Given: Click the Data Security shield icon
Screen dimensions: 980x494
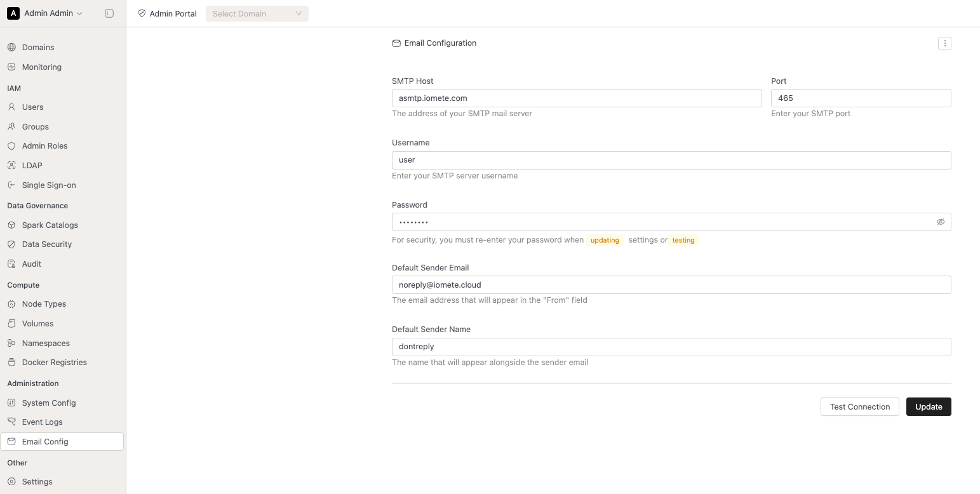Looking at the screenshot, I should [x=11, y=244].
